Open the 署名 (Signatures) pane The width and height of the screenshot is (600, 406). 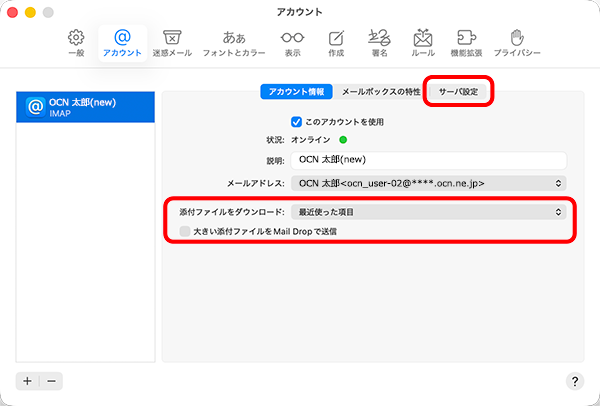[380, 41]
